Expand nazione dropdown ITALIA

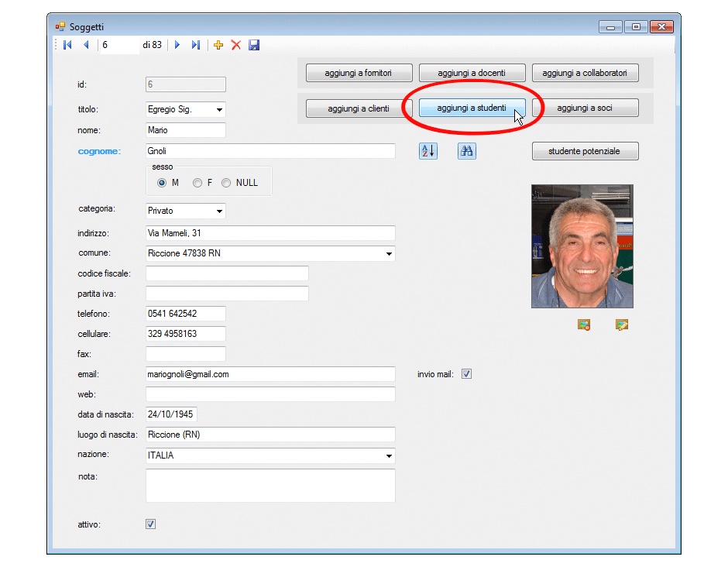coord(270,455)
